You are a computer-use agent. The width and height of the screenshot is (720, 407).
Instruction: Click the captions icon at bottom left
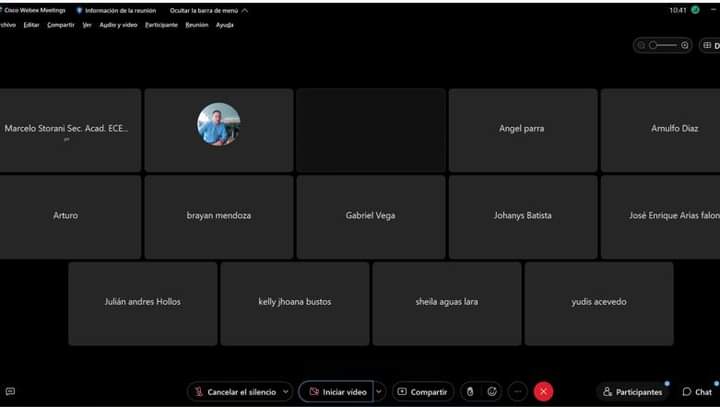(10, 391)
